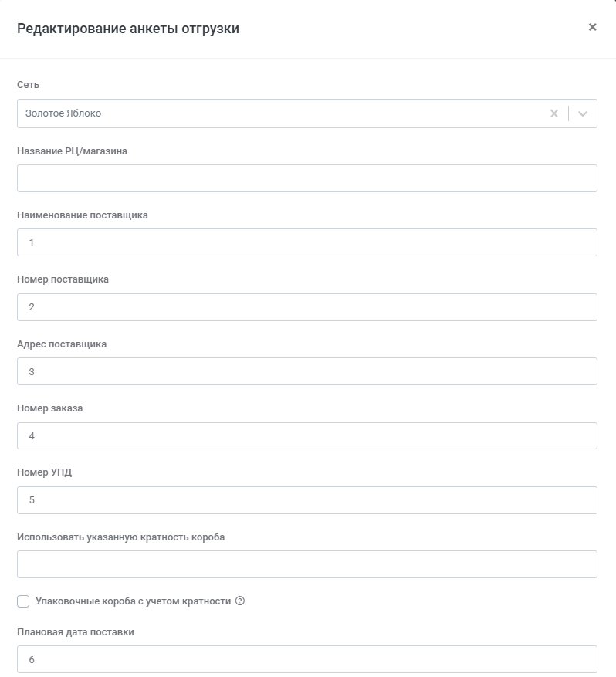The height and width of the screenshot is (677, 616).
Task: Click the 'Сеть' field label
Action: pyautogui.click(x=28, y=85)
